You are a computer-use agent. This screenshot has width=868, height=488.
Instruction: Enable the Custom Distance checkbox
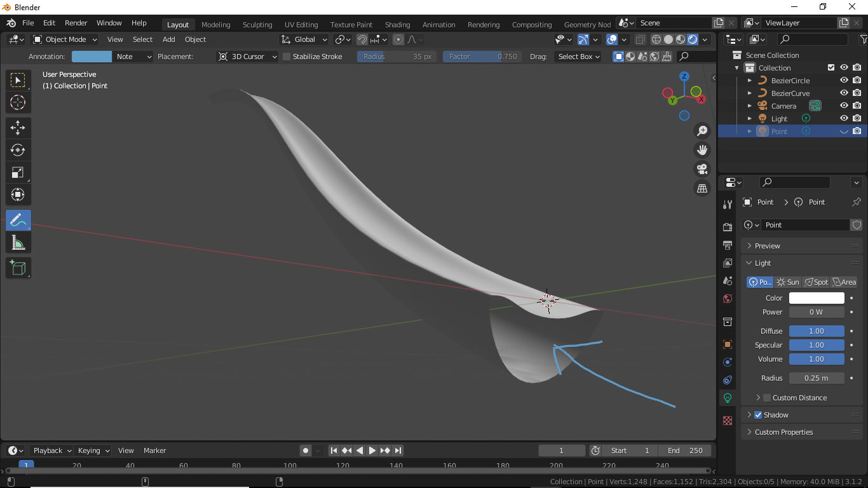[767, 398]
